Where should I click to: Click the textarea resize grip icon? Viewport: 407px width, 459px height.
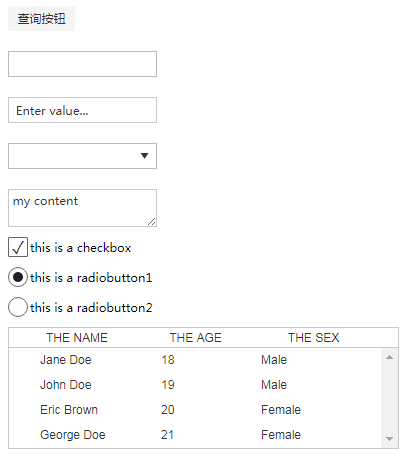(x=152, y=222)
